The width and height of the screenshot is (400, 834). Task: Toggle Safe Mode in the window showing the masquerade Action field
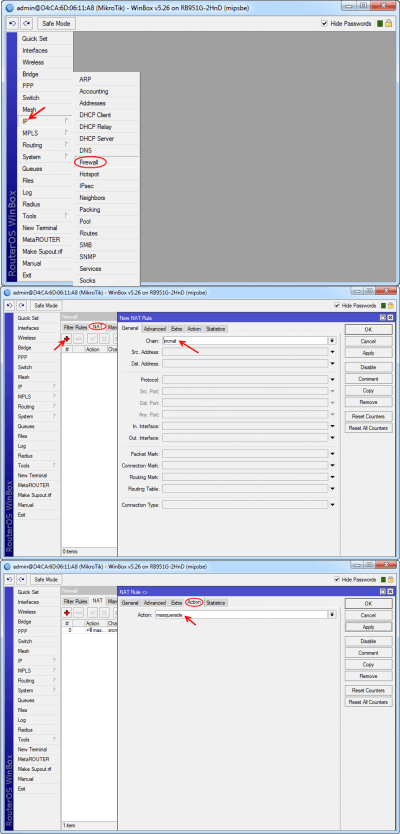point(46,580)
